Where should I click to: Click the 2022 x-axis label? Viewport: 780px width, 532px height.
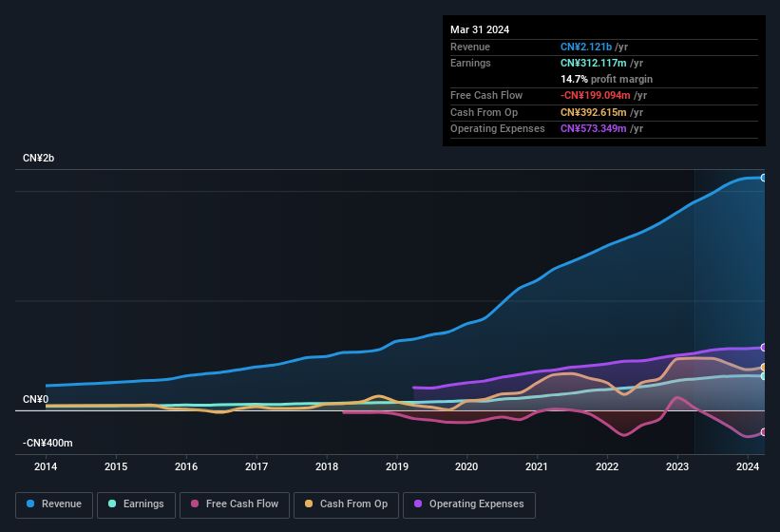(x=607, y=466)
